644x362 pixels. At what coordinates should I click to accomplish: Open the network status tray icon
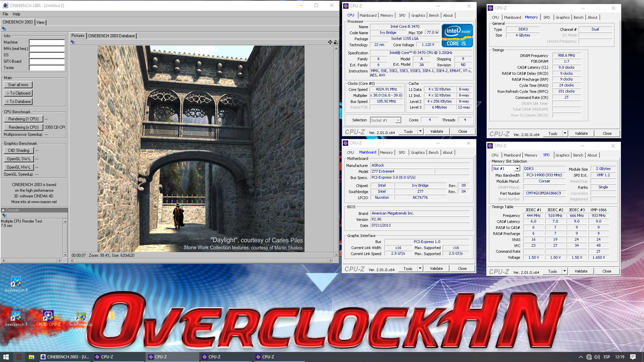(x=589, y=357)
